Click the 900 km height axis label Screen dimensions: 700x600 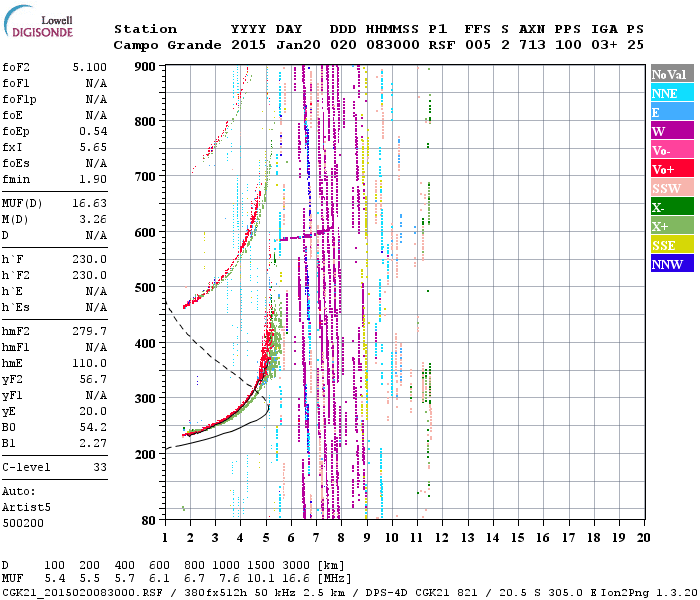pyautogui.click(x=145, y=67)
